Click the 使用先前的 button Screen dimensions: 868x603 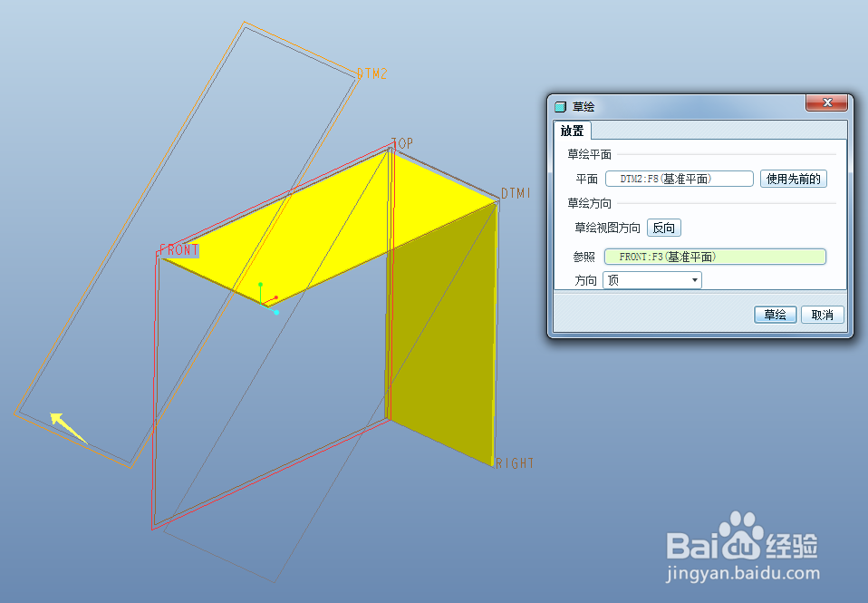coord(794,179)
